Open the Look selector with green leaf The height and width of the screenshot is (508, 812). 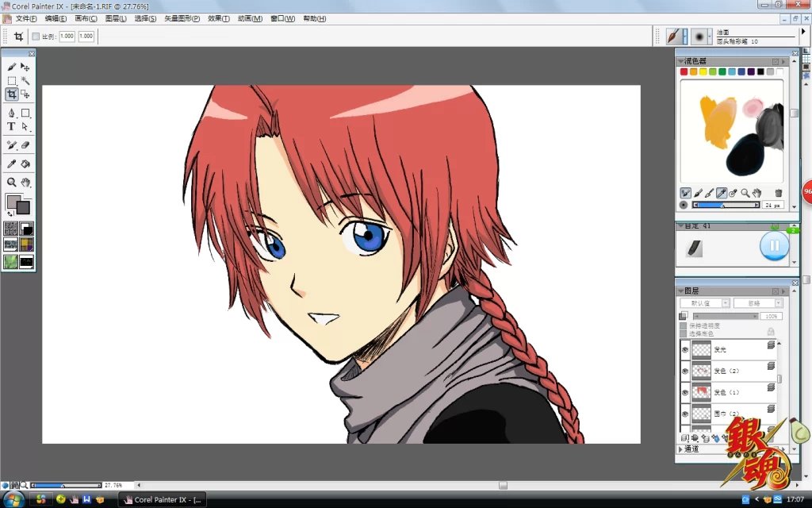[11, 261]
